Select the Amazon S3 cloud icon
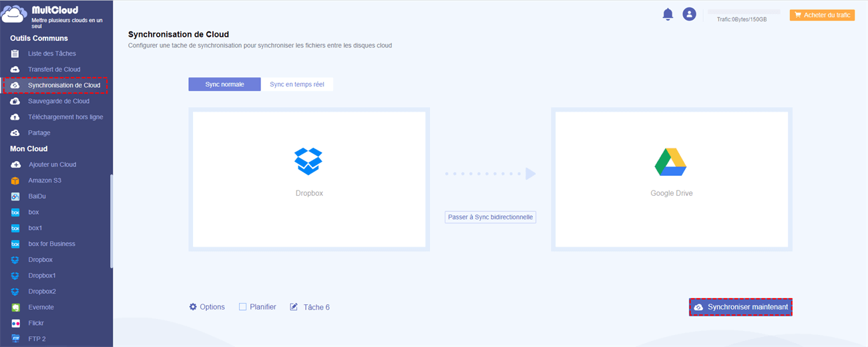This screenshot has height=347, width=868. (x=15, y=181)
